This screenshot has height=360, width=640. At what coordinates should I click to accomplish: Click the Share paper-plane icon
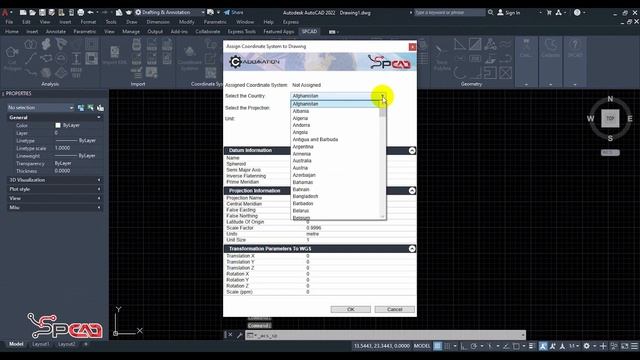click(227, 13)
